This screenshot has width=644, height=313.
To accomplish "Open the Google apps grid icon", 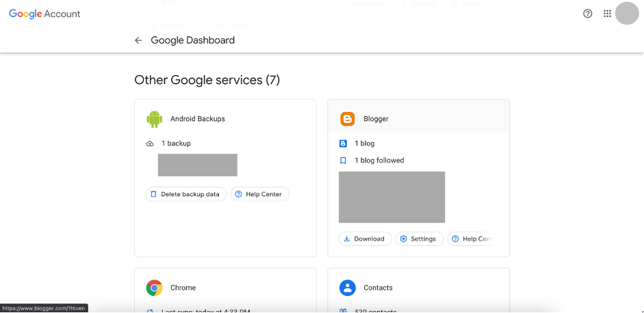I will [x=607, y=14].
